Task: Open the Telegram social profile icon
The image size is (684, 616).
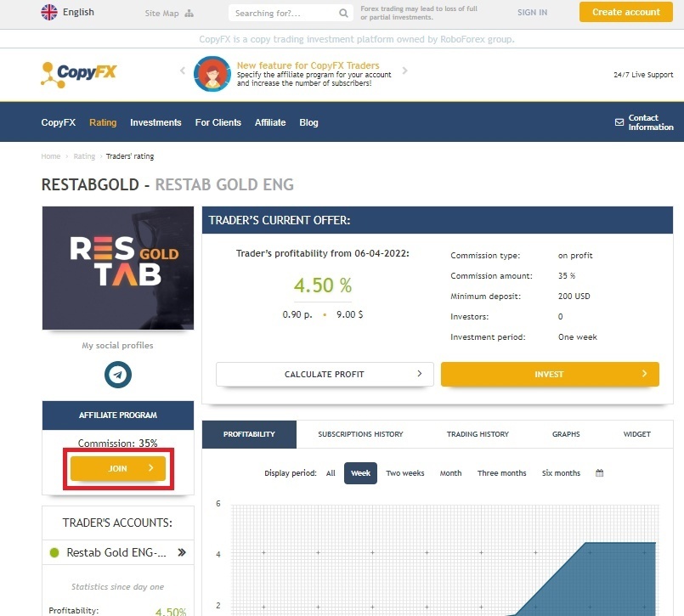Action: coord(118,375)
